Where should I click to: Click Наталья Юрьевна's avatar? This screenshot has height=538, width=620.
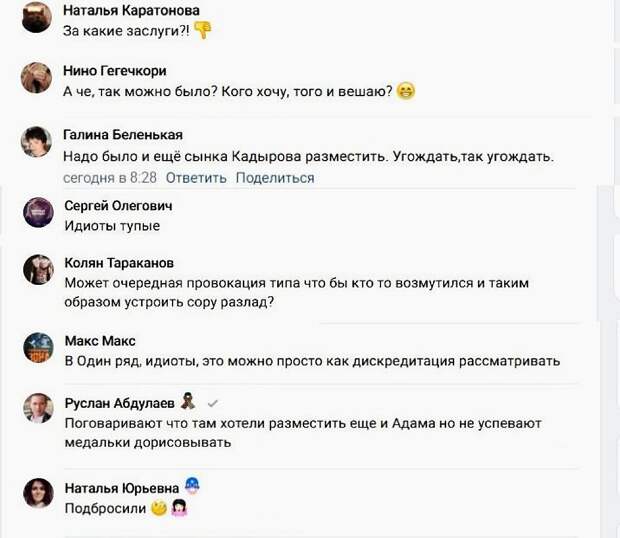(x=38, y=493)
